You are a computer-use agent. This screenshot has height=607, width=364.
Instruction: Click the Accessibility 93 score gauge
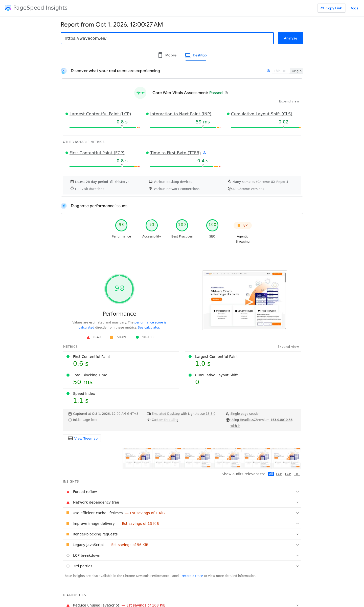point(152,225)
